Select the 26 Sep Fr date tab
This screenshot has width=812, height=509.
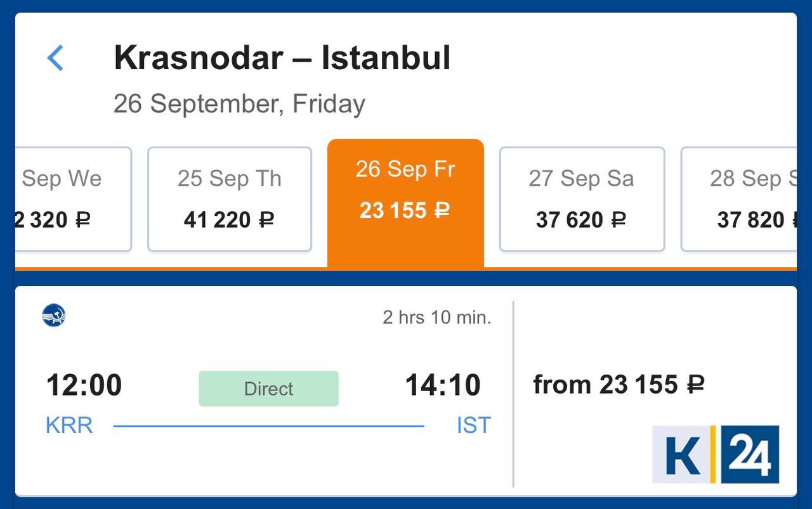pyautogui.click(x=405, y=203)
